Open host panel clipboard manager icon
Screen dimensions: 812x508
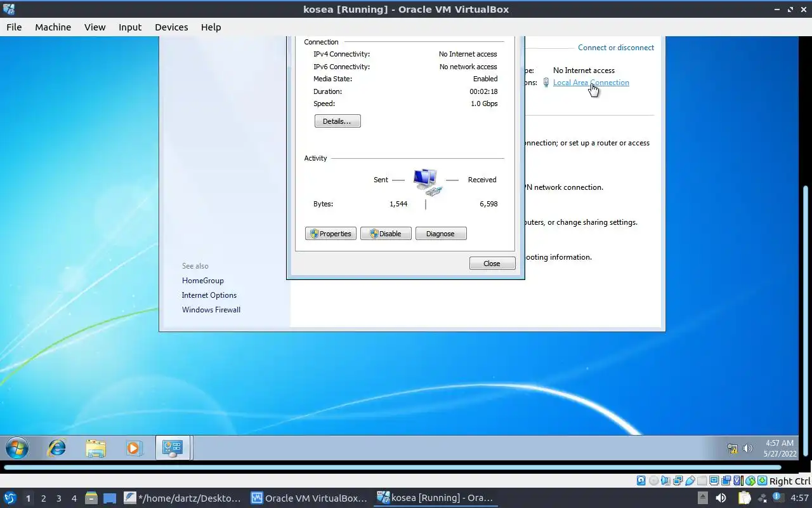(x=745, y=498)
